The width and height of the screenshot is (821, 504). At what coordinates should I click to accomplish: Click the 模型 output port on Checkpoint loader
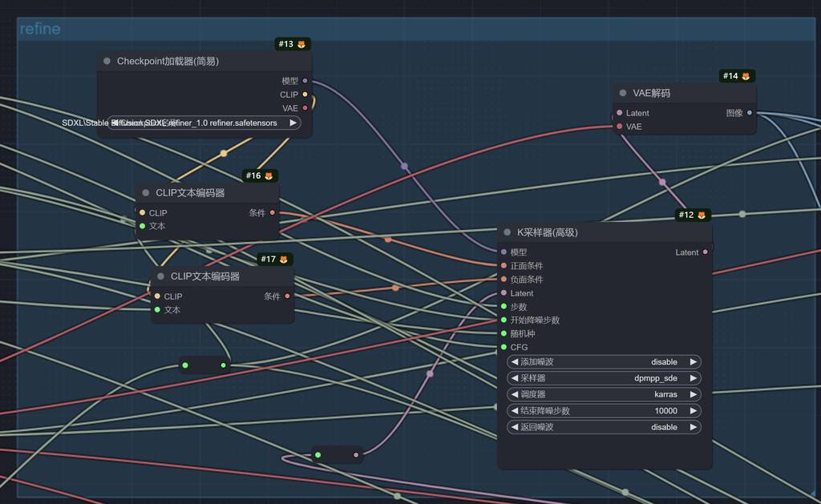[305, 81]
